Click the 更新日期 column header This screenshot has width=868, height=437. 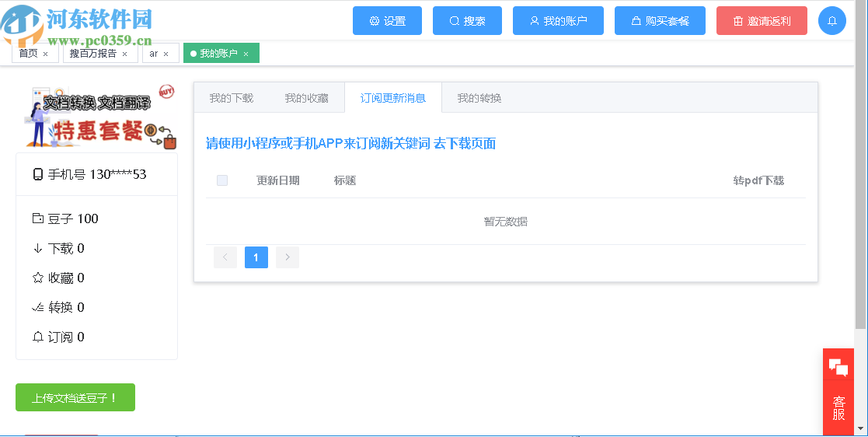(278, 180)
